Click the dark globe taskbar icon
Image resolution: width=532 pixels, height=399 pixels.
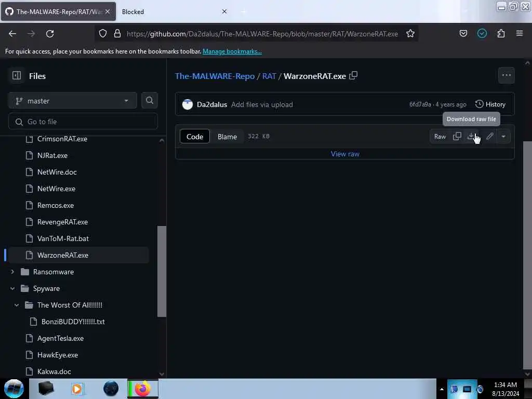tap(111, 389)
